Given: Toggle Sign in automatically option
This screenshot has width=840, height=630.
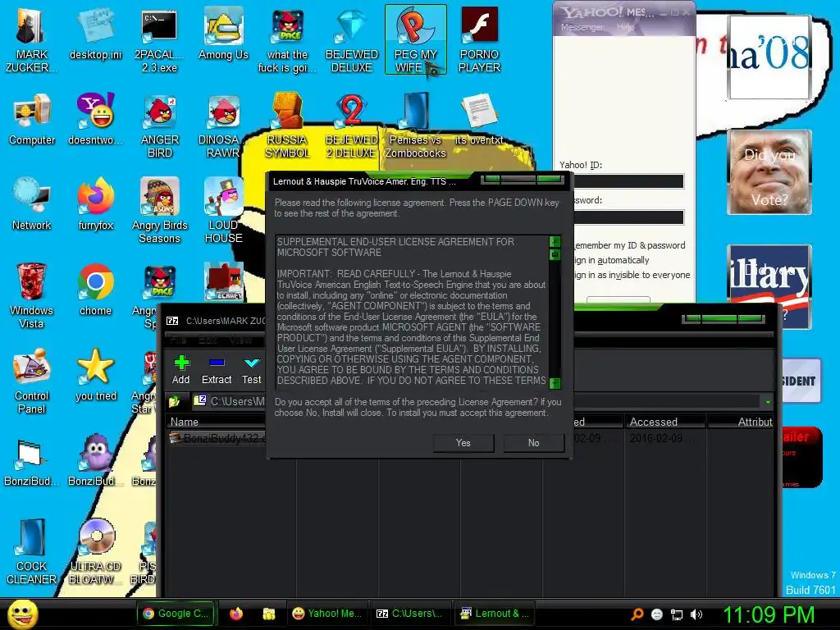Looking at the screenshot, I should (x=611, y=260).
